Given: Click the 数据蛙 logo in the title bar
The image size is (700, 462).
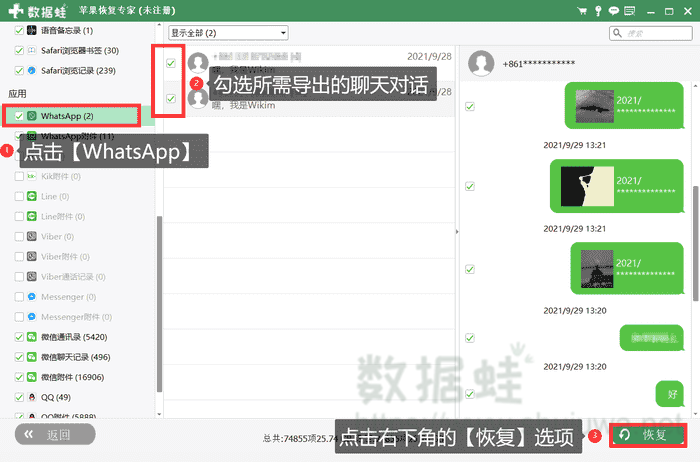Looking at the screenshot, I should point(38,11).
